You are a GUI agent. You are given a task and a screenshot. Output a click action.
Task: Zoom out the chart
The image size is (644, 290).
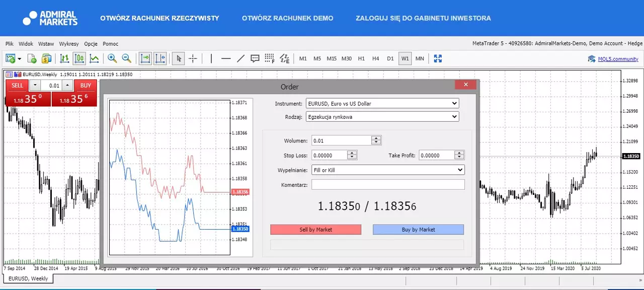(126, 58)
